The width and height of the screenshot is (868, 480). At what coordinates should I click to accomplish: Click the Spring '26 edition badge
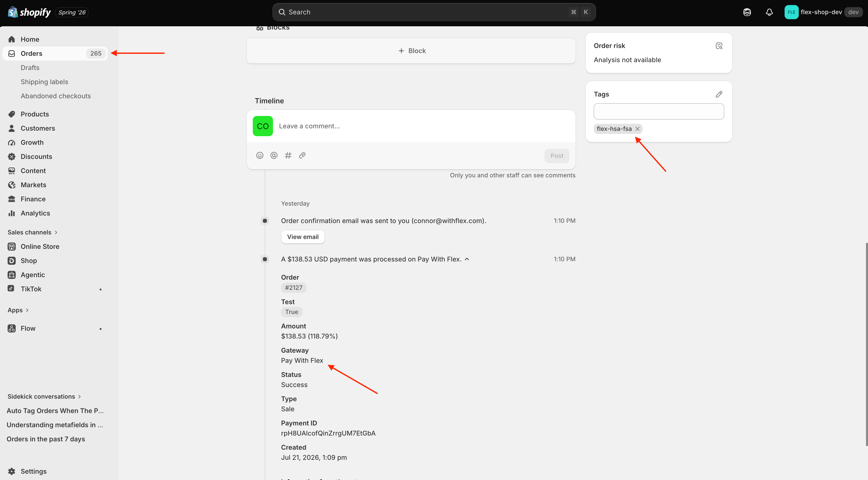click(72, 12)
